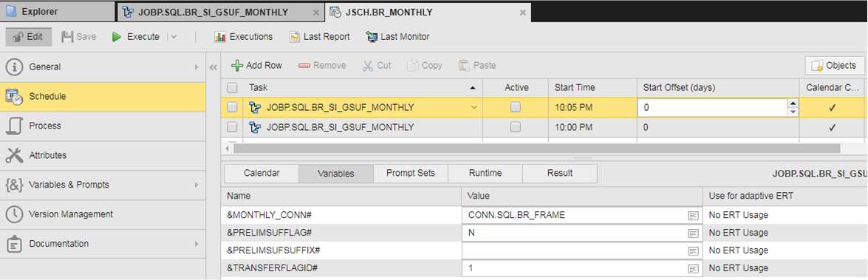Open the Objects button
Image resolution: width=868 pixels, height=280 pixels.
coord(834,65)
